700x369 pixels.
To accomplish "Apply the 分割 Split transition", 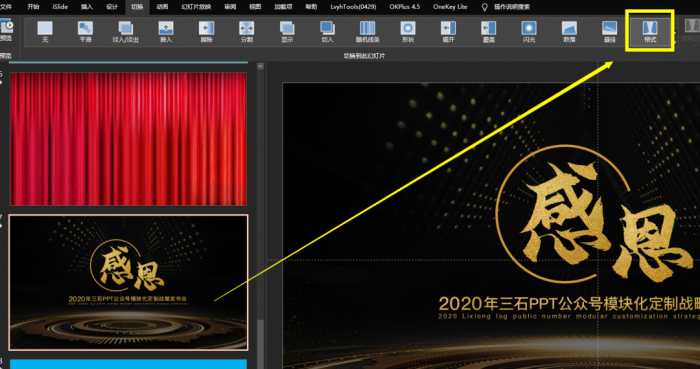I will [x=246, y=32].
